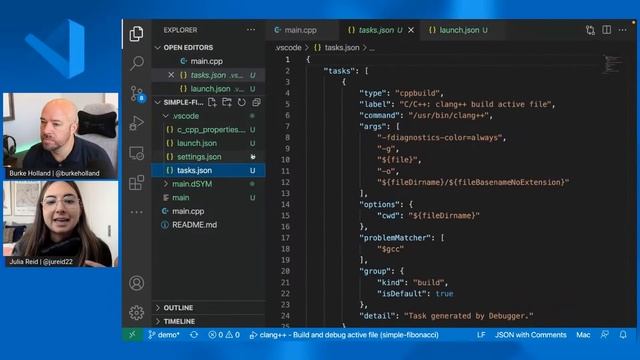The height and width of the screenshot is (360, 640).
Task: Open c_cpp_properties file in .vscode
Action: (x=208, y=129)
